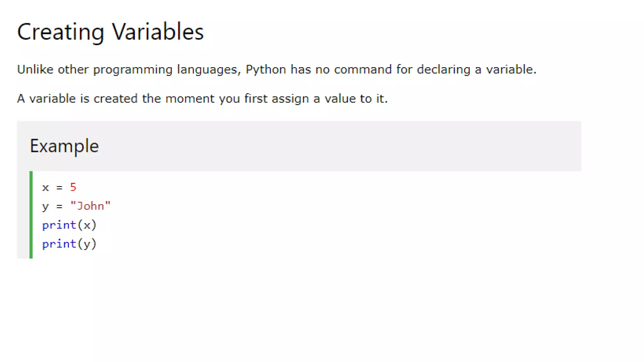Image resolution: width=644 pixels, height=362 pixels.
Task: Click the word "Variables" in the title
Action: [158, 32]
